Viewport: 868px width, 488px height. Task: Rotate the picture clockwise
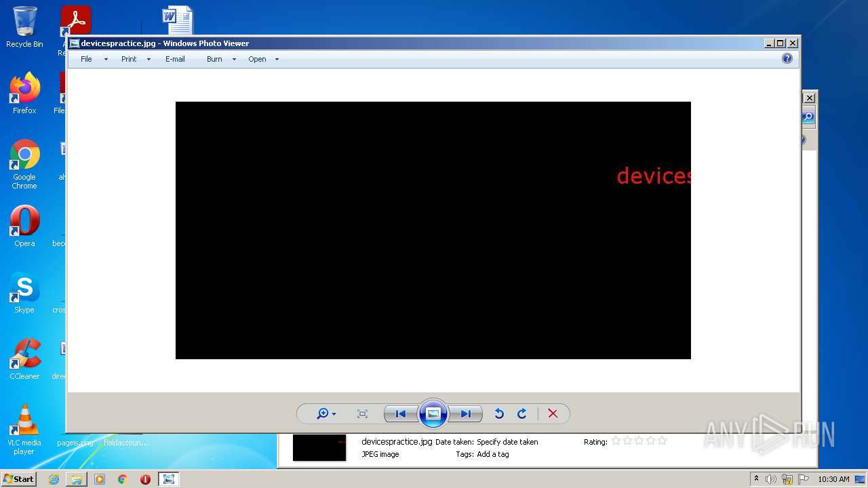521,413
